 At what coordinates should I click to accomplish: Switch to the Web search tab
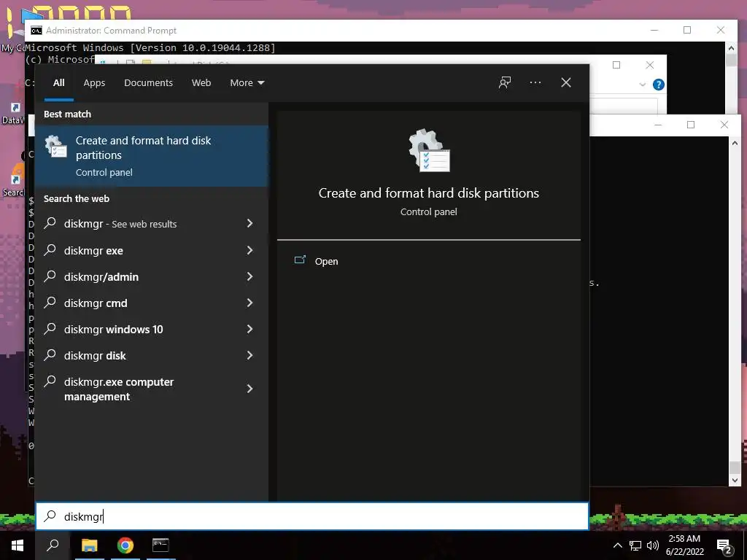coord(201,83)
